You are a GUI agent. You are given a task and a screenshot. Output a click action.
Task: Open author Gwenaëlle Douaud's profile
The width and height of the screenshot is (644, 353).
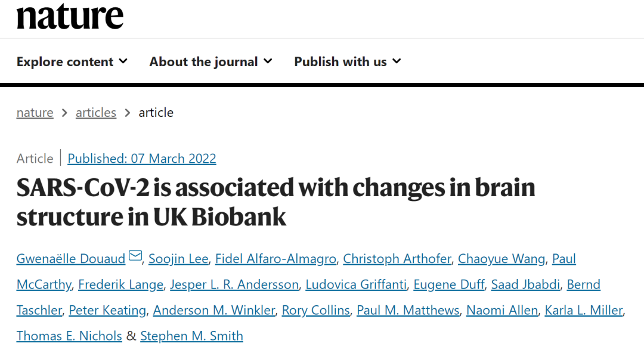(x=71, y=259)
